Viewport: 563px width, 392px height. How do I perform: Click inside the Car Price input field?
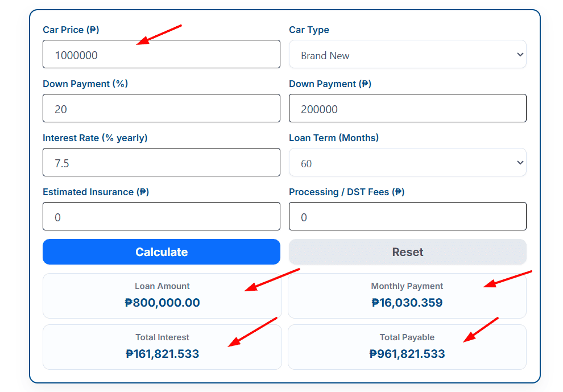coord(162,54)
